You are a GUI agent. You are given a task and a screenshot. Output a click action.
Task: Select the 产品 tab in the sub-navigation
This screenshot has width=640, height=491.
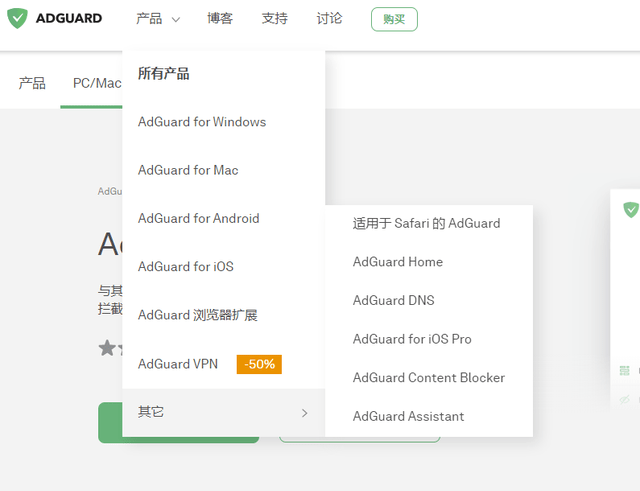coord(32,83)
